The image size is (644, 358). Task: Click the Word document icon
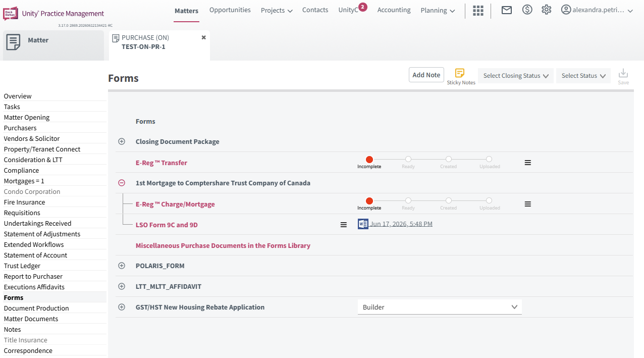point(362,224)
